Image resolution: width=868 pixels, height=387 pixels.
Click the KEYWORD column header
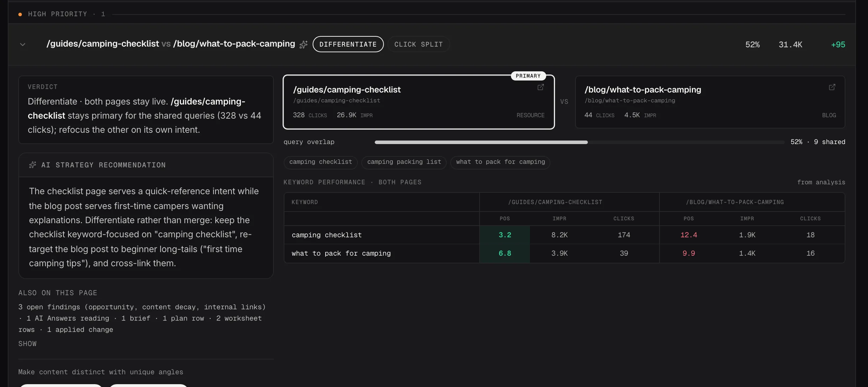pos(305,202)
